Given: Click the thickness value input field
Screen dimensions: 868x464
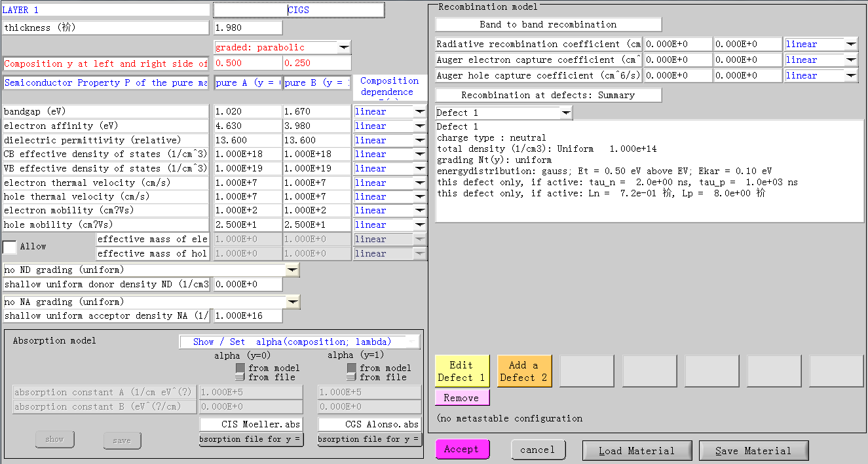Looking at the screenshot, I should [248, 28].
